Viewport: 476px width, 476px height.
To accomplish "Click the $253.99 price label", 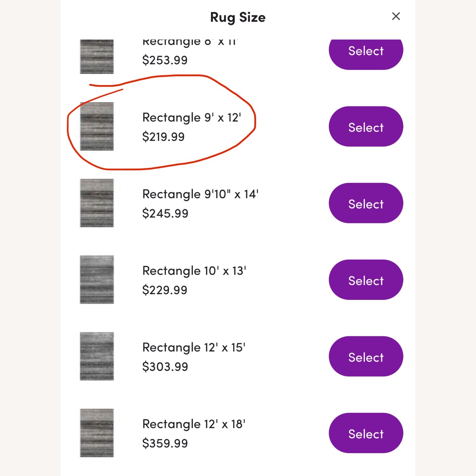I will point(165,59).
